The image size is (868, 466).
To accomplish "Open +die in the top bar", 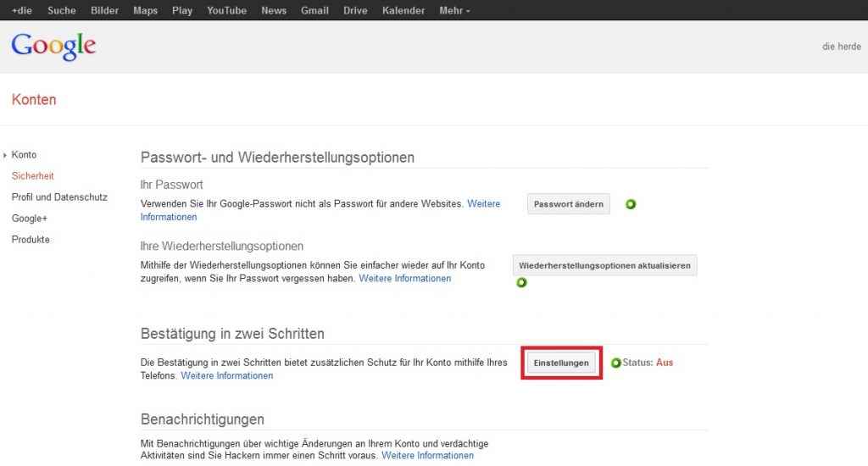I will (21, 10).
